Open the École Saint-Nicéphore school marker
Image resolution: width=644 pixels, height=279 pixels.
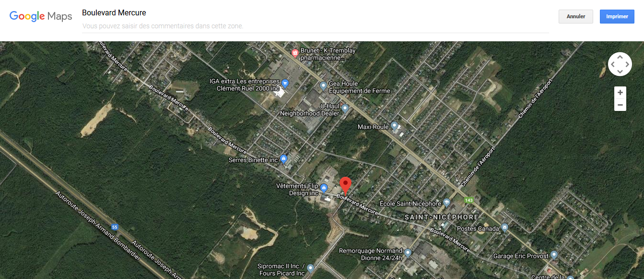coord(446,203)
